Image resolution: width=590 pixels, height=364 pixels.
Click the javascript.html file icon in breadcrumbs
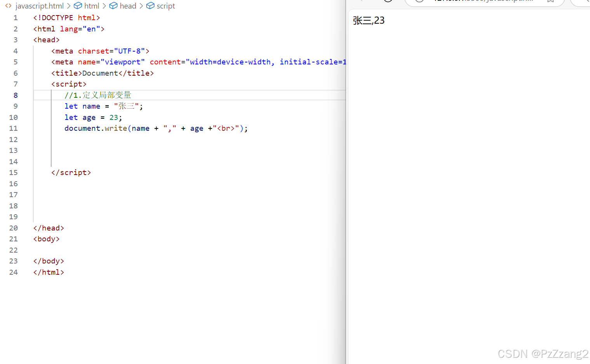coord(8,6)
